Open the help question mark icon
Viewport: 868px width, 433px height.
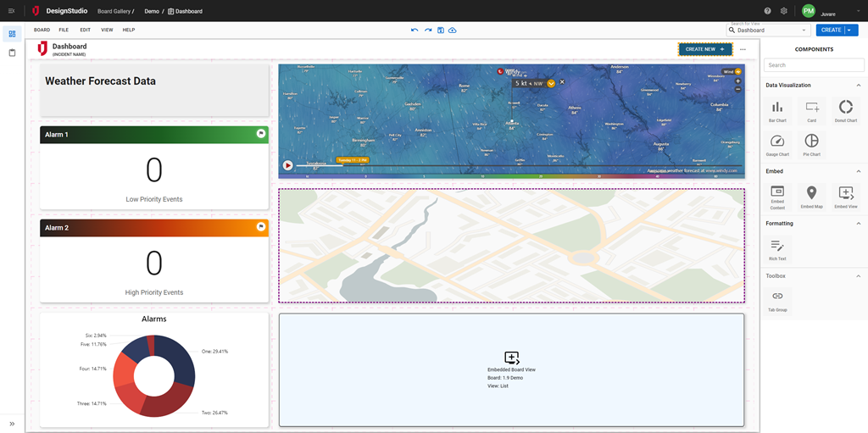click(767, 11)
